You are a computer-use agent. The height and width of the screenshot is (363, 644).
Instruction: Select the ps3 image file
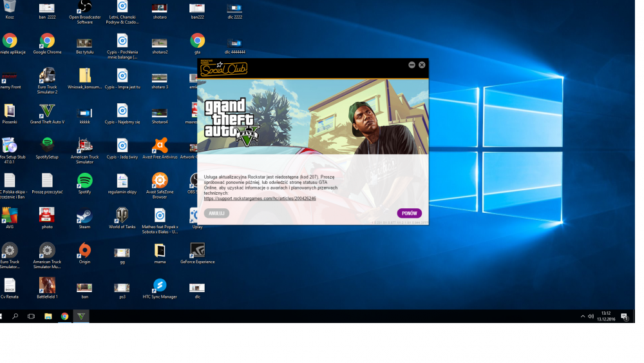point(122,289)
